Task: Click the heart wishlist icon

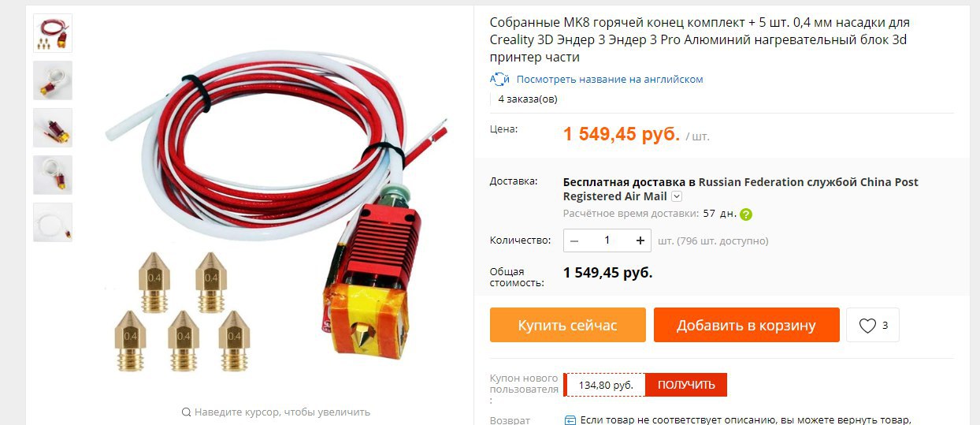Action: [867, 326]
